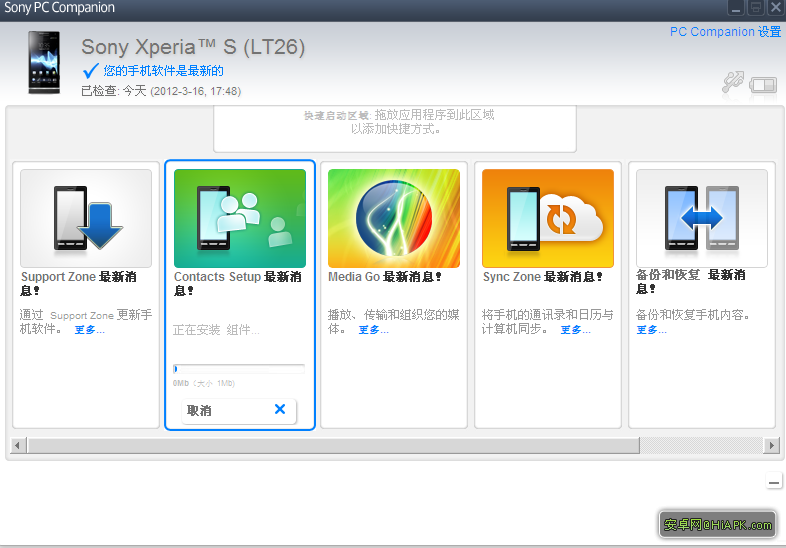Image resolution: width=786 pixels, height=548 pixels.
Task: Click the 备份和恢复 最新消息 title
Action: point(691,281)
